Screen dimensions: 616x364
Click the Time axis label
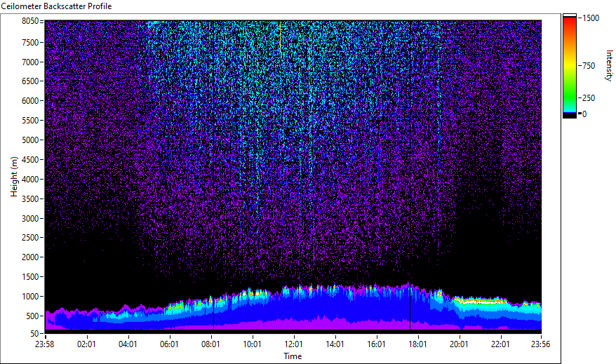click(x=293, y=356)
